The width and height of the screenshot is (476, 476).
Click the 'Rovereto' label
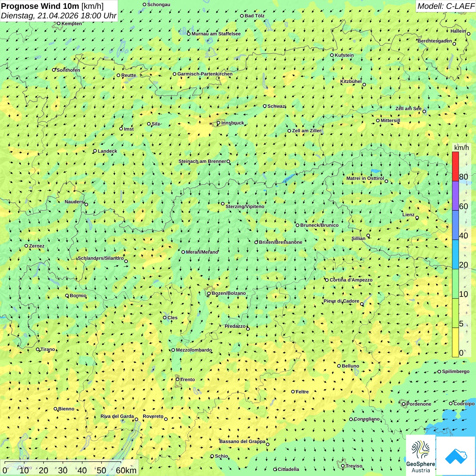tap(153, 416)
